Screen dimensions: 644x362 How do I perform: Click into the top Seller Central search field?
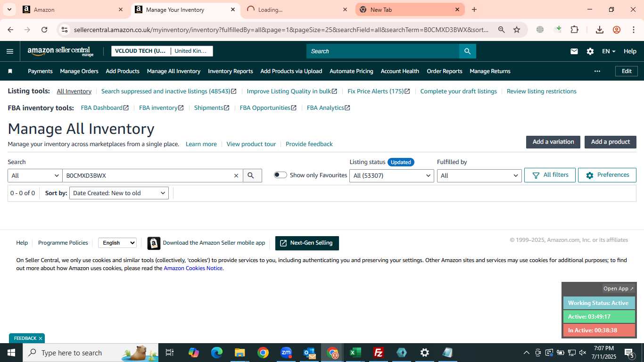[383, 51]
